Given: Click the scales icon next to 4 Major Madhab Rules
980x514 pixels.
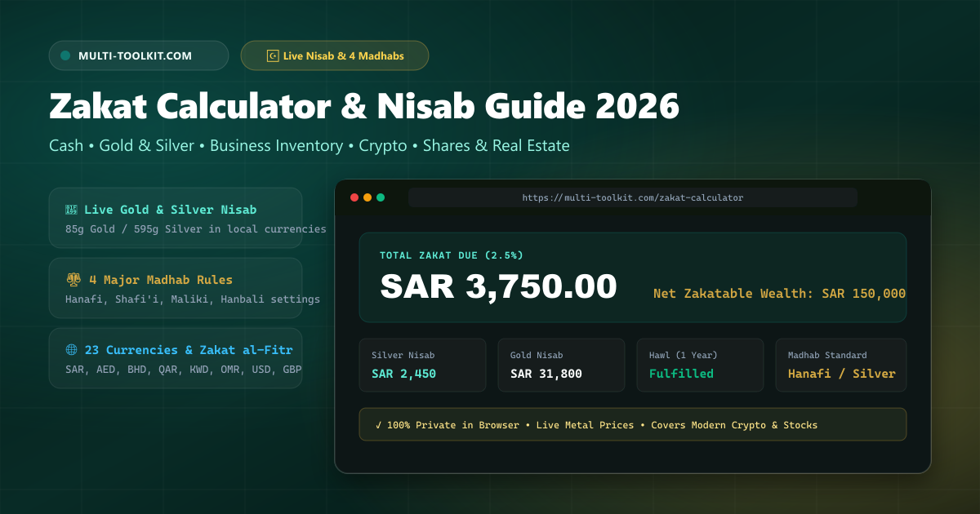Looking at the screenshot, I should [73, 280].
